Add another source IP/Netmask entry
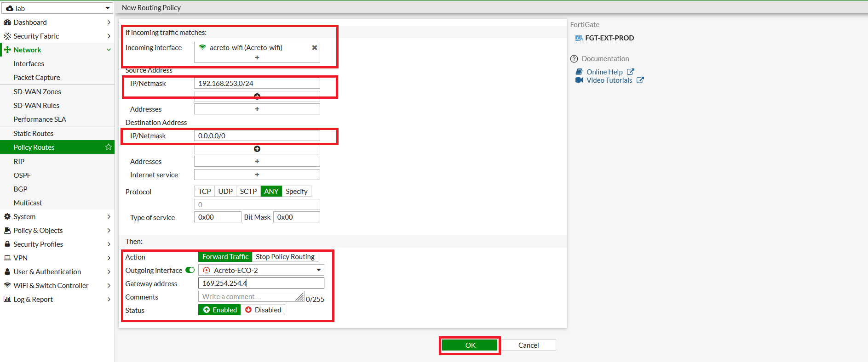The image size is (868, 362). point(257,96)
